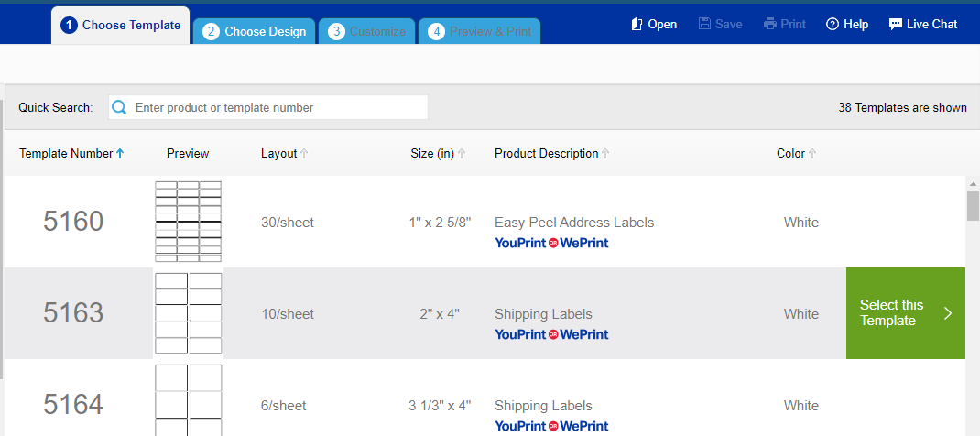Screen dimensions: 980x436
Task: Click Select this Template button
Action: (x=906, y=313)
